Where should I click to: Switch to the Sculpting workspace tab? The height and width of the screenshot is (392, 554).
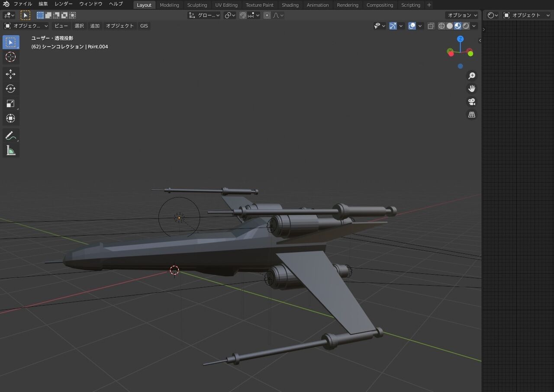[x=197, y=5]
